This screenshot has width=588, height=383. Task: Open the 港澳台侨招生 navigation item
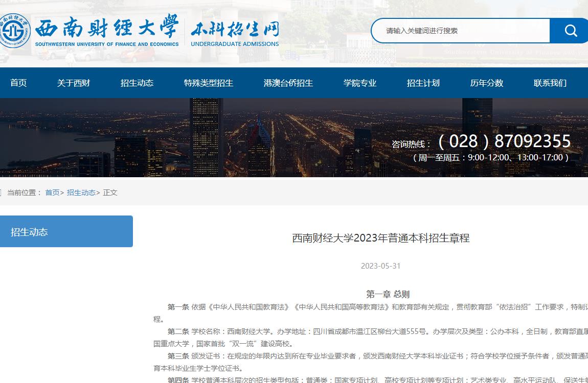(x=288, y=83)
